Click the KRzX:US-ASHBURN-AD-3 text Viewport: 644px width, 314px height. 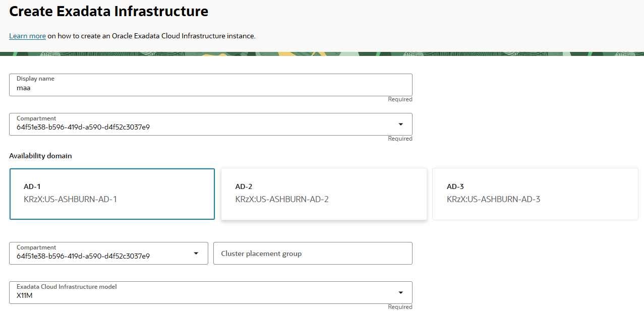(x=493, y=200)
